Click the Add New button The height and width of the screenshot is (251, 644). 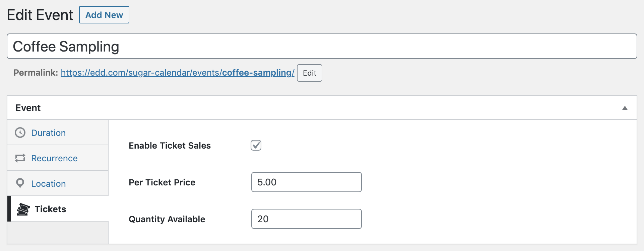[104, 15]
